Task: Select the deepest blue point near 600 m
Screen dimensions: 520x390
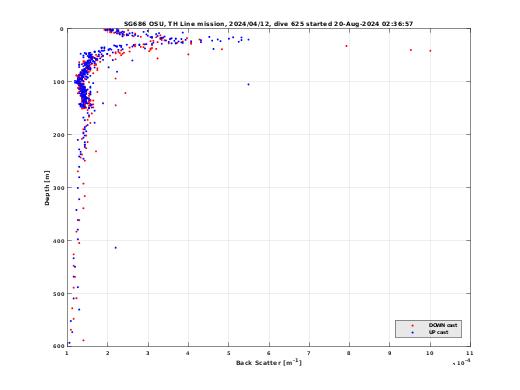Action: click(69, 343)
